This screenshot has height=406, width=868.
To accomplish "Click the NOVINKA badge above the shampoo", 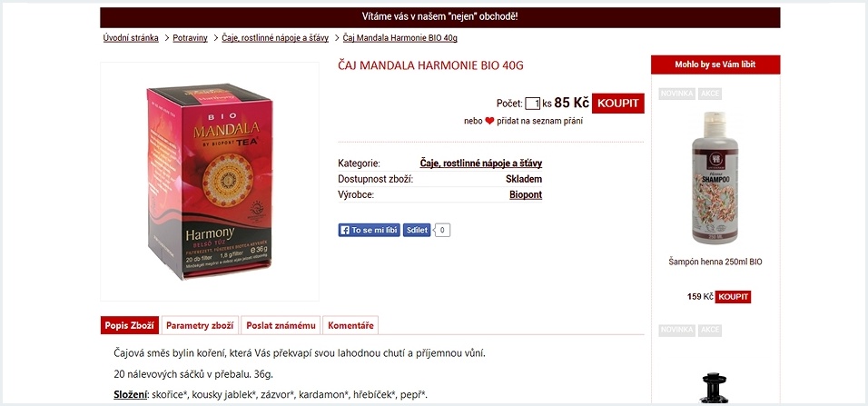I will [677, 94].
